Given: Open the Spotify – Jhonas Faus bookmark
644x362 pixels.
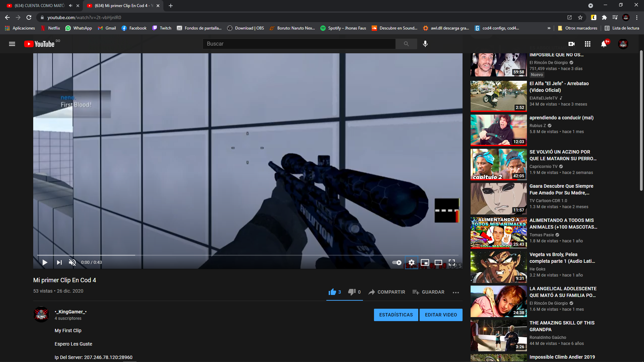Looking at the screenshot, I should tap(343, 28).
